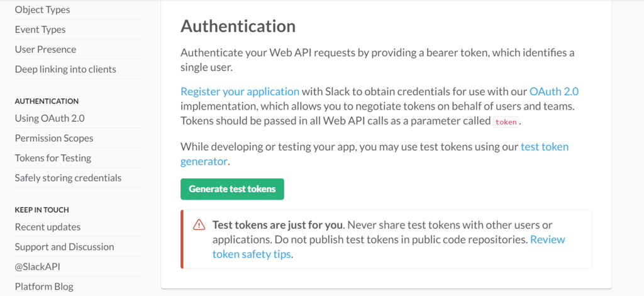Open Permission Scopes in sidebar
This screenshot has height=296, width=644.
pos(54,138)
